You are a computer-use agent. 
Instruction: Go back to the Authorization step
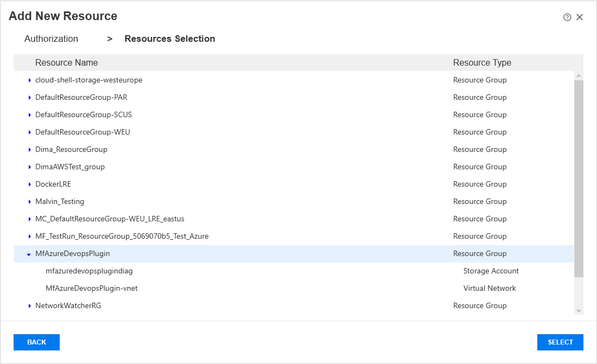point(51,39)
